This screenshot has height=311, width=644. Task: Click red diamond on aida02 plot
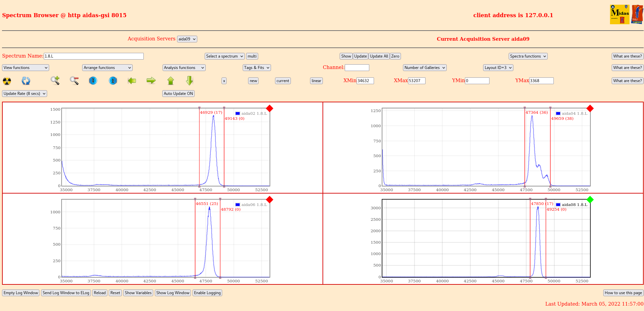click(x=270, y=108)
